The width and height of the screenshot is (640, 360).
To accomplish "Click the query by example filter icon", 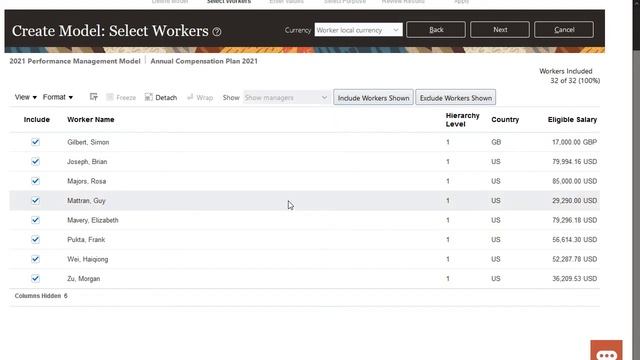I will pyautogui.click(x=93, y=97).
